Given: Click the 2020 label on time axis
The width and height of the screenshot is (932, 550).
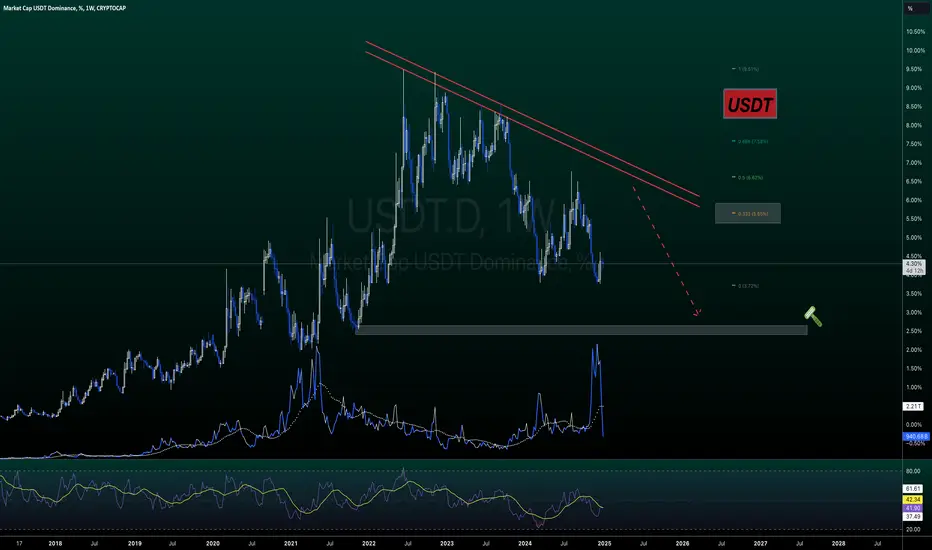Looking at the screenshot, I should 212,543.
